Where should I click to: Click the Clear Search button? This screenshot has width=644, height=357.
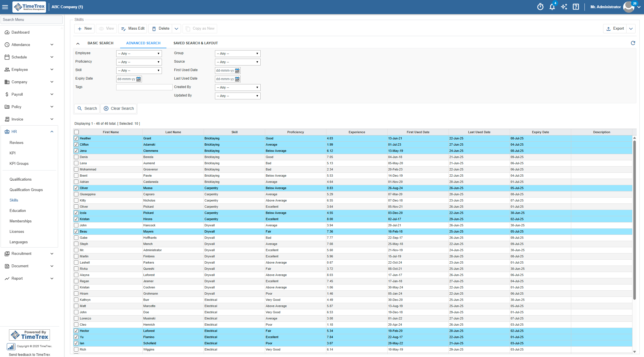[118, 108]
